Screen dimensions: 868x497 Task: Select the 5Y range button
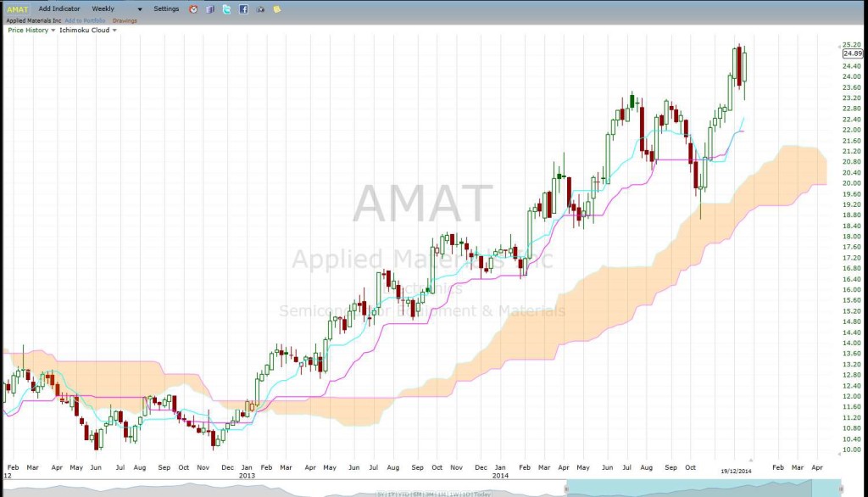point(381,494)
